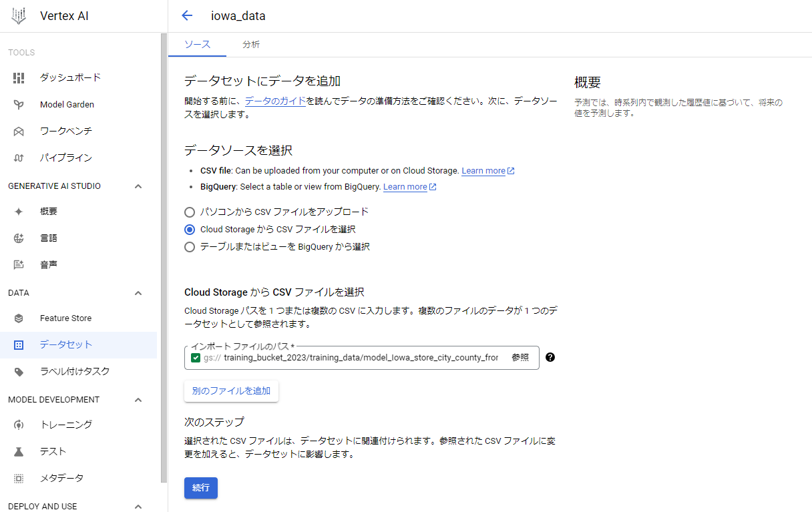The width and height of the screenshot is (812, 512).
Task: Click the Vertex AI logo icon
Action: click(x=19, y=16)
